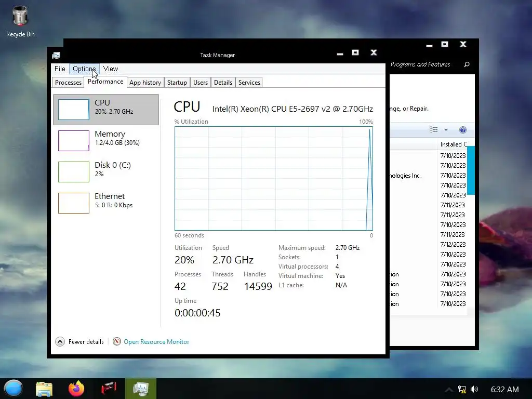Image resolution: width=532 pixels, height=399 pixels.
Task: Click the Programs list scrollbar thumb
Action: point(471,170)
